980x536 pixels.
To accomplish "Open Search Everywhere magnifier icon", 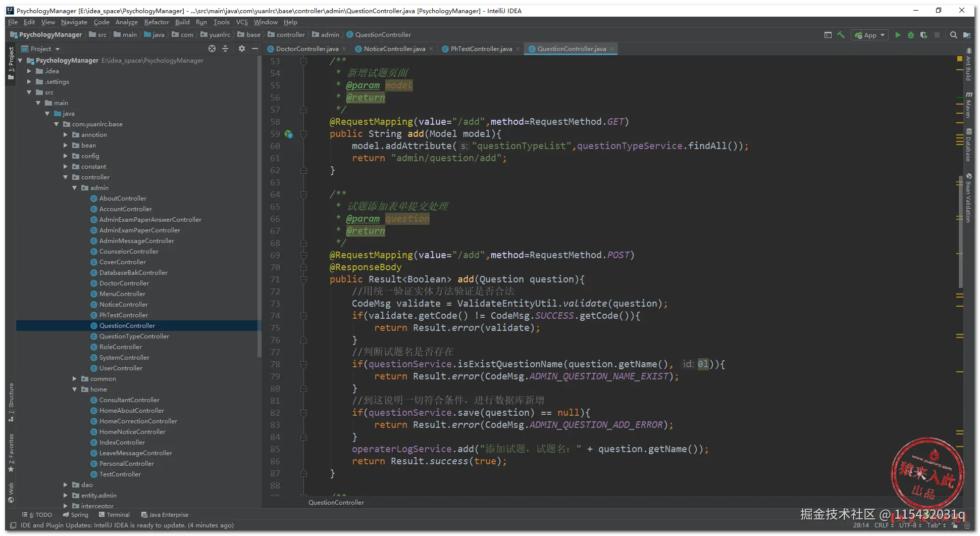I will (953, 35).
